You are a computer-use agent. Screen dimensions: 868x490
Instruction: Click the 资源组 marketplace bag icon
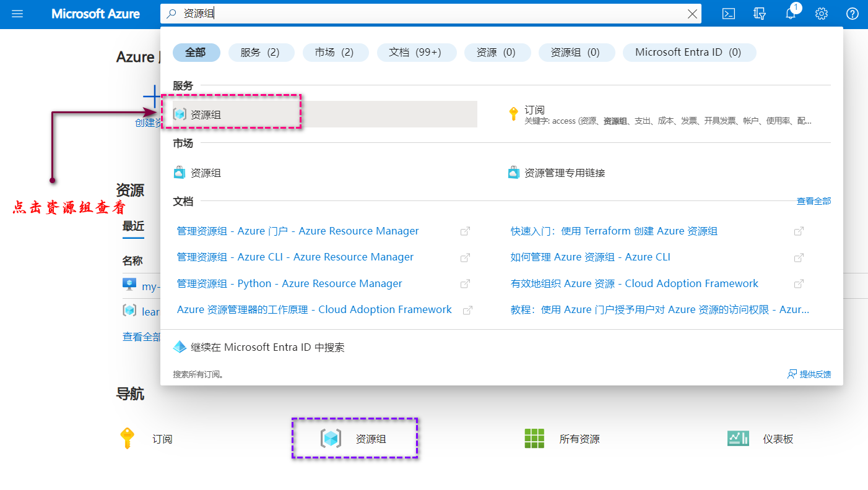(x=180, y=173)
